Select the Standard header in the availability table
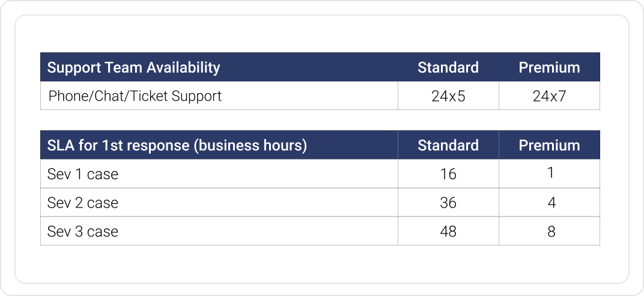The image size is (644, 296). (448, 67)
